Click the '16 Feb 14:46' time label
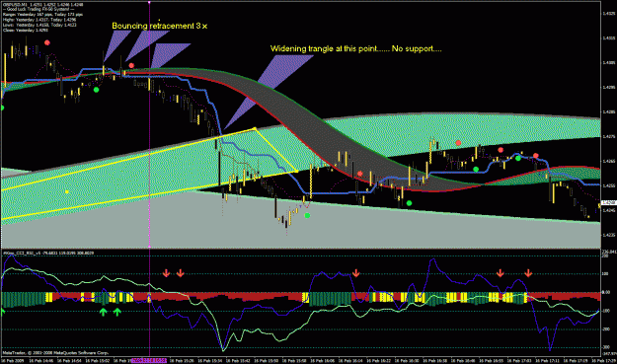The image size is (617, 364). coord(41,360)
